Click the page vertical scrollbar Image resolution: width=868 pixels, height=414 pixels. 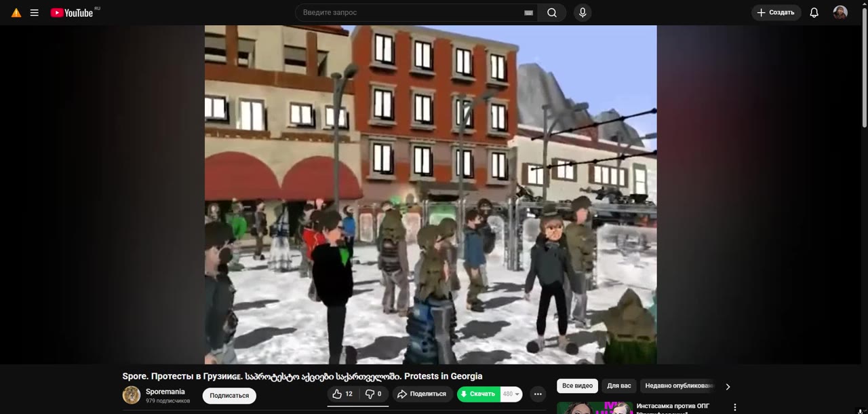coord(864,68)
